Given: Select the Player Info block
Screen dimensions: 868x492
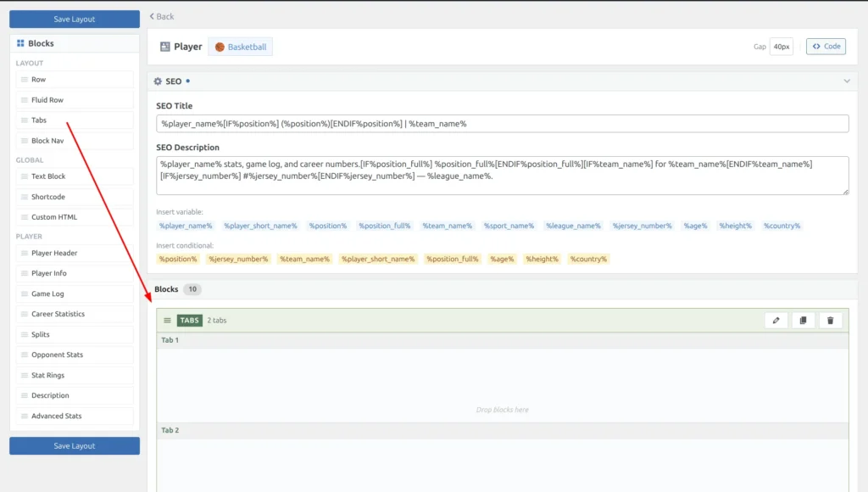Looking at the screenshot, I should (x=75, y=273).
